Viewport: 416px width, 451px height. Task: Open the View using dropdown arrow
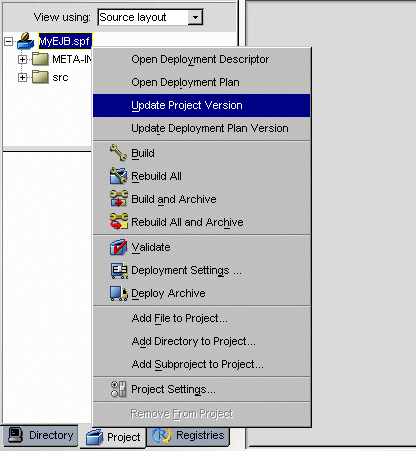point(195,17)
